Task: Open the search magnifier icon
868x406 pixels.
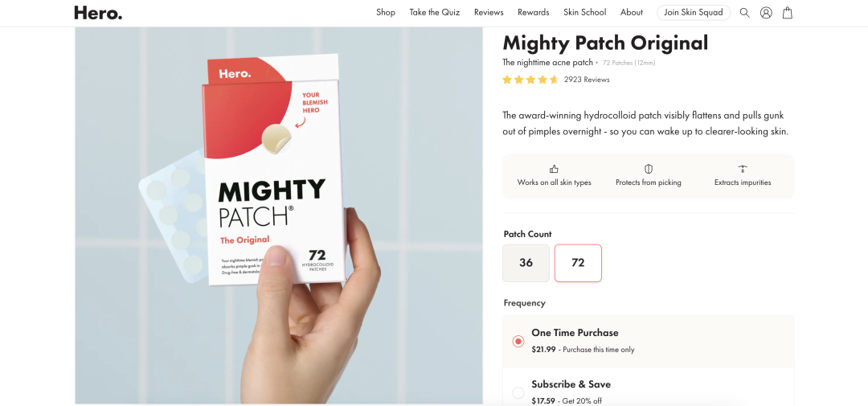Action: (744, 13)
